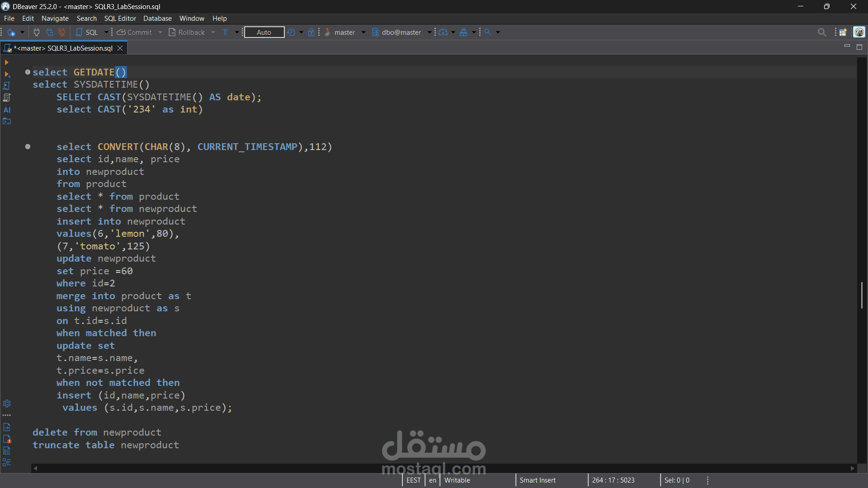Click the DBeaver perspective icon
This screenshot has width=868, height=488.
pos(859,32)
